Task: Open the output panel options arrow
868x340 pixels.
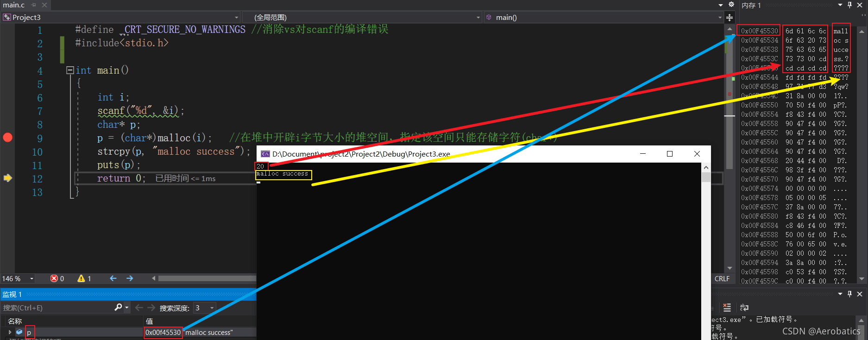Action: tap(840, 294)
